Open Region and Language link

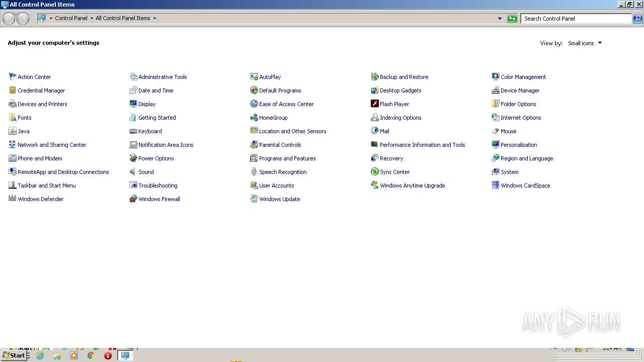pyautogui.click(x=527, y=158)
